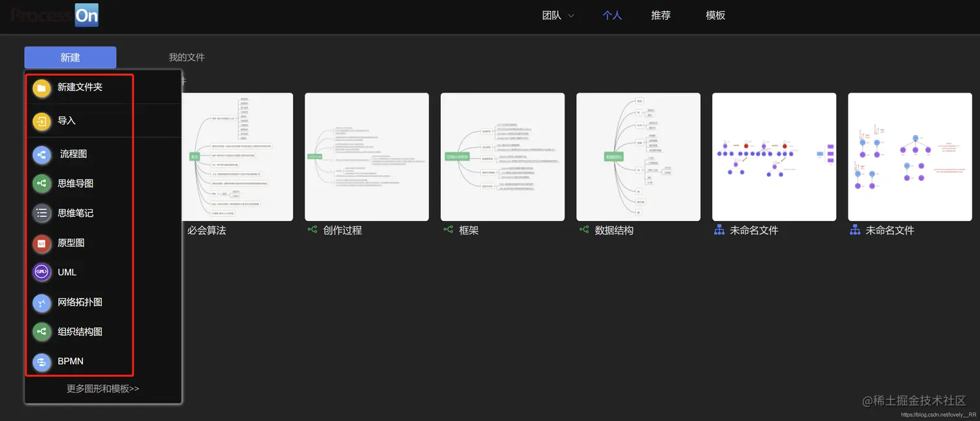
Task: Open the 推荐 section
Action: (x=660, y=15)
